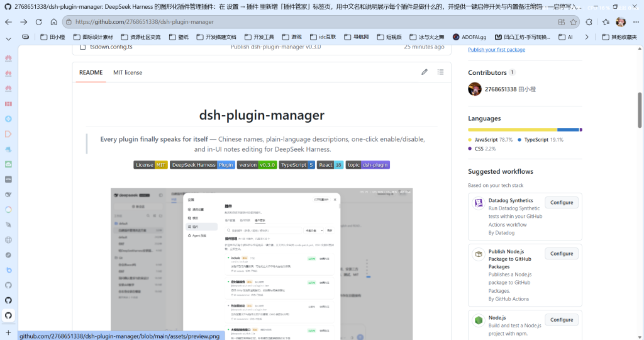The image size is (644, 340).
Task: Click the split-screen icon in the address bar
Action: (562, 22)
